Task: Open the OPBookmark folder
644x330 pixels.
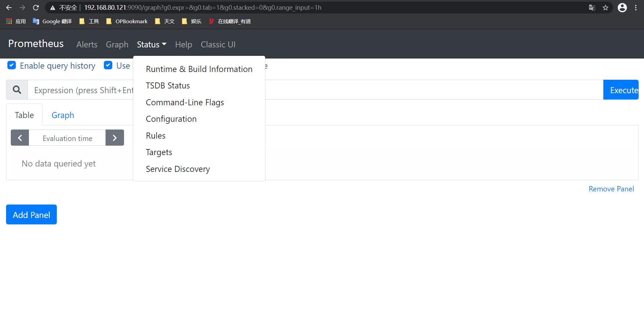Action: pos(127,21)
